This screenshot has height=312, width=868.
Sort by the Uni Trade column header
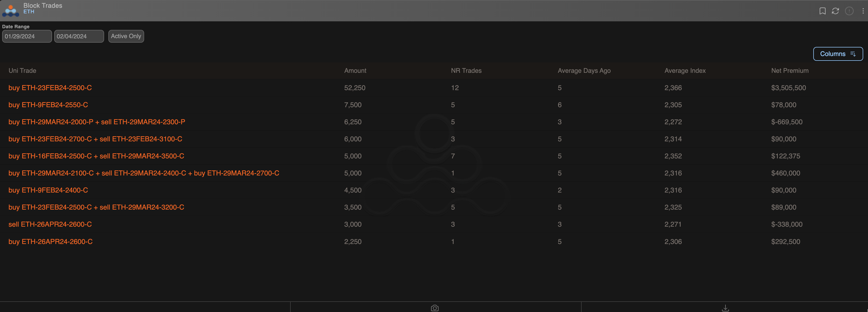pyautogui.click(x=22, y=71)
